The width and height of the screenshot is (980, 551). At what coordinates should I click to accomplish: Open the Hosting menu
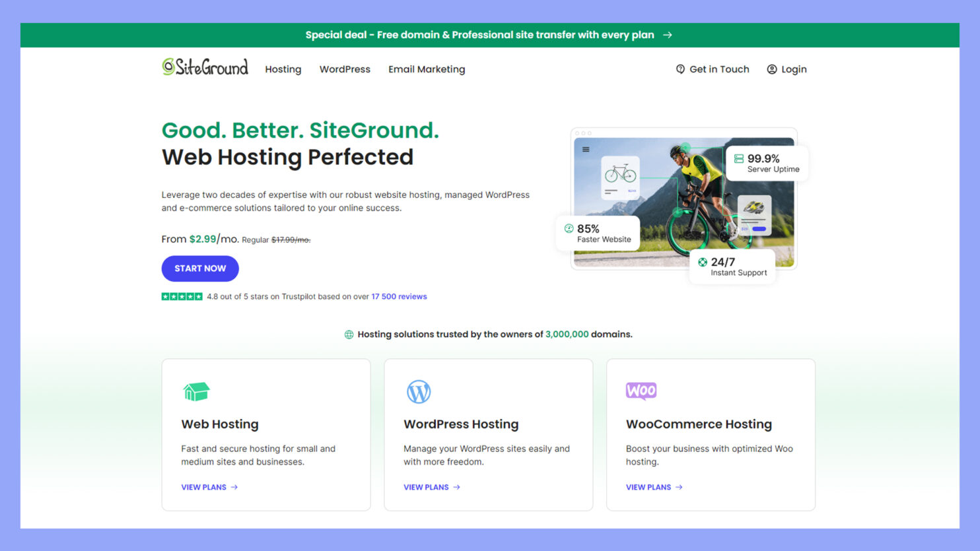(283, 69)
